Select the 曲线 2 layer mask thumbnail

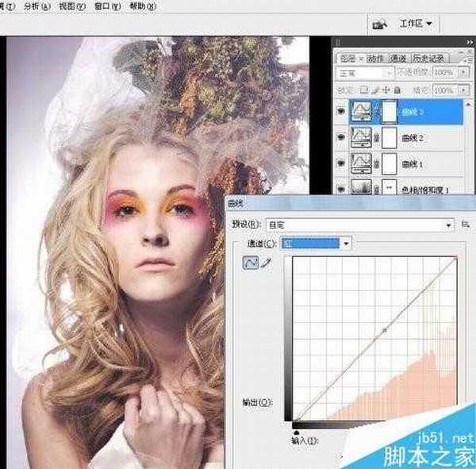click(390, 137)
